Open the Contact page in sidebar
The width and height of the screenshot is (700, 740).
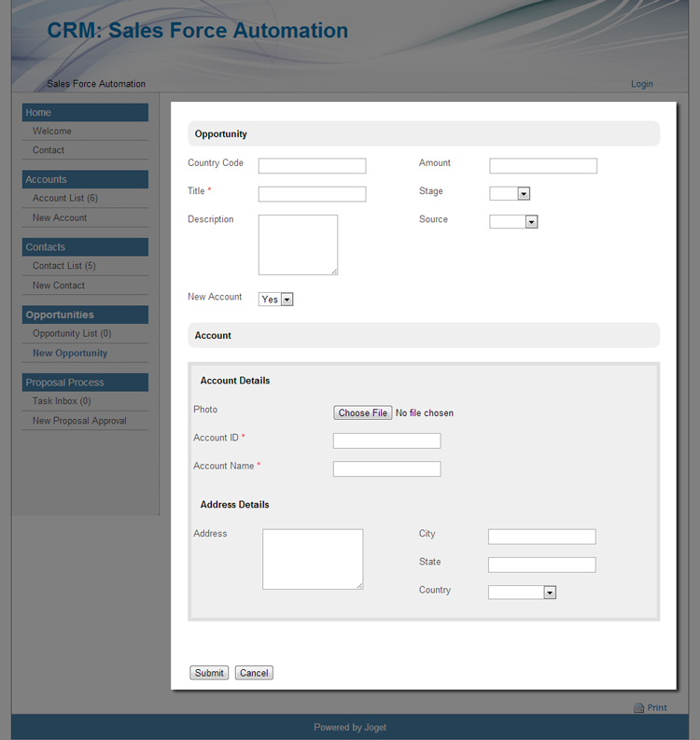[x=49, y=150]
